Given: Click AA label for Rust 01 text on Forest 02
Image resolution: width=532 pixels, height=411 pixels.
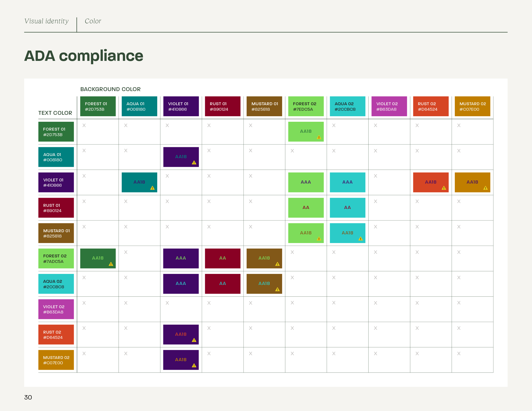Looking at the screenshot, I should tap(306, 208).
